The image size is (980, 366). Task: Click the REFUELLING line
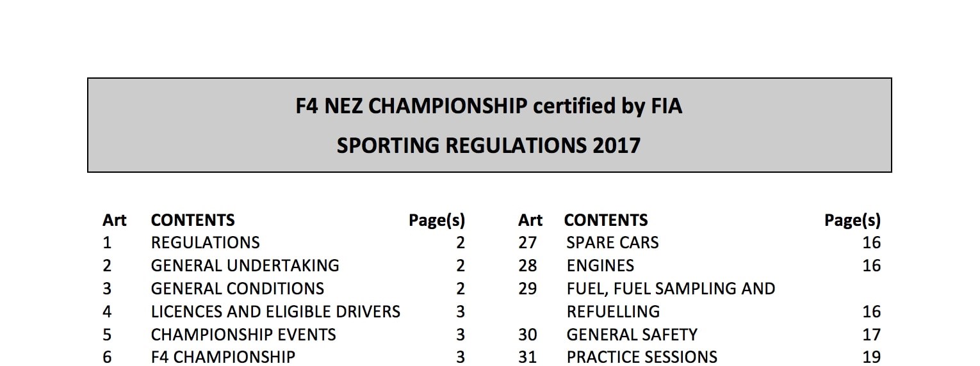[613, 312]
